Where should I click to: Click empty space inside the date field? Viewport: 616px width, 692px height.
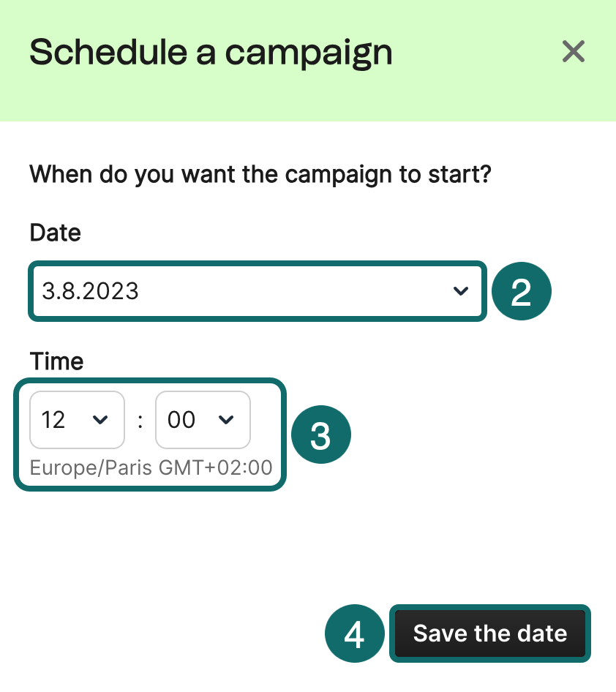pyautogui.click(x=293, y=291)
